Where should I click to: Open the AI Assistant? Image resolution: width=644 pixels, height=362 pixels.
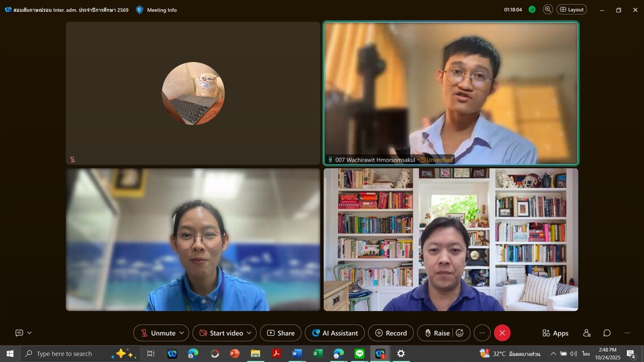point(334,333)
